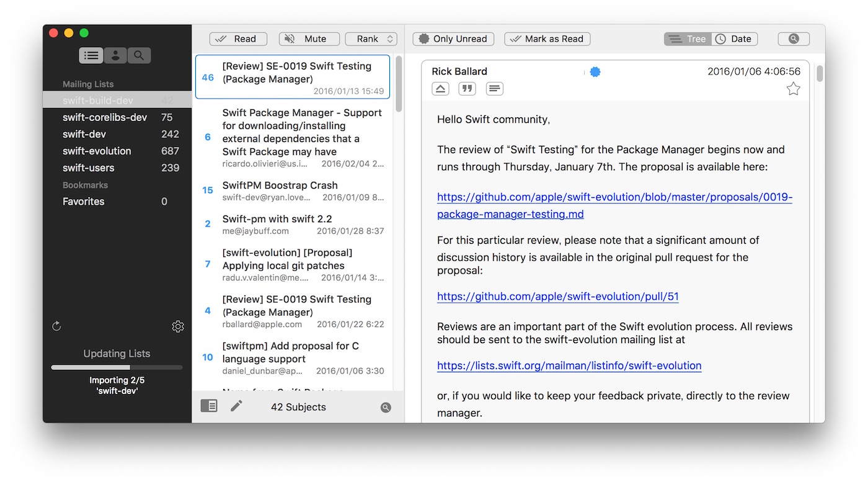Switch sidebar to mailing lists view icon

[91, 55]
